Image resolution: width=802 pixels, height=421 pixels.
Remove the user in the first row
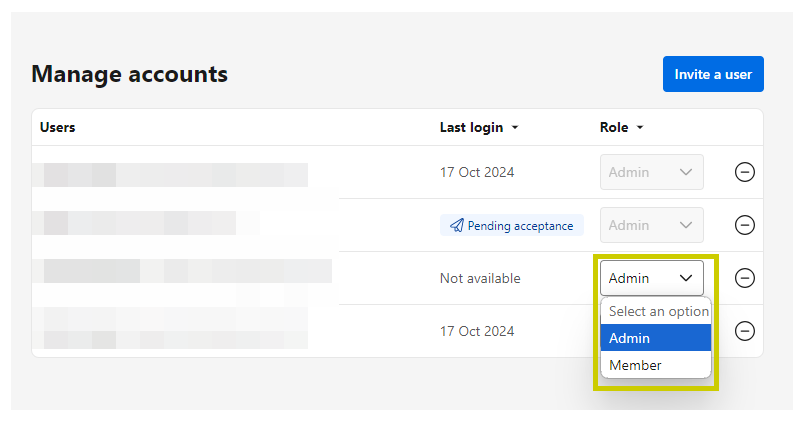click(x=744, y=172)
